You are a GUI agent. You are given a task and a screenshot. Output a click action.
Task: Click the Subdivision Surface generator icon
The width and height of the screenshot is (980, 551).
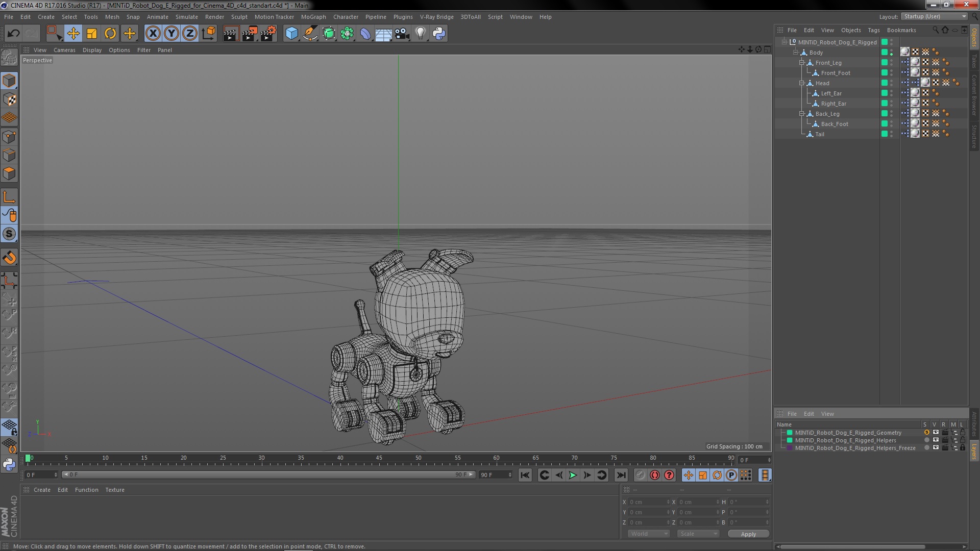[329, 34]
